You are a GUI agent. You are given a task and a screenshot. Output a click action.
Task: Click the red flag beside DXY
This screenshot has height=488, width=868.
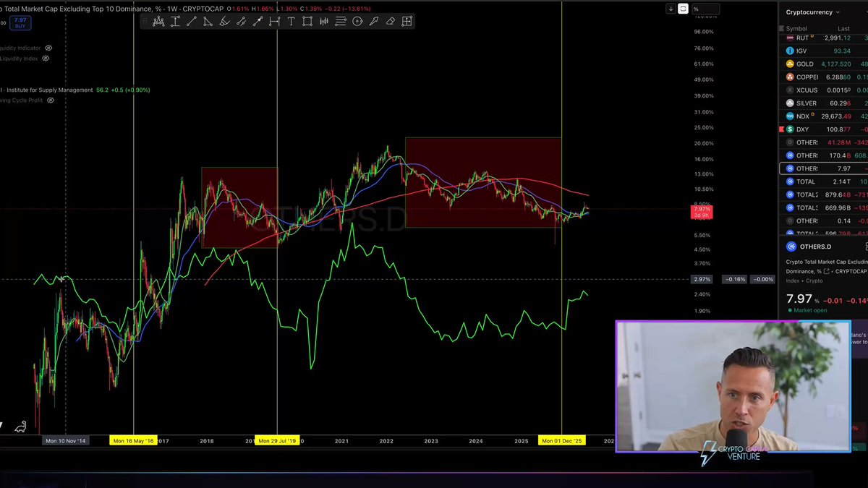[781, 129]
